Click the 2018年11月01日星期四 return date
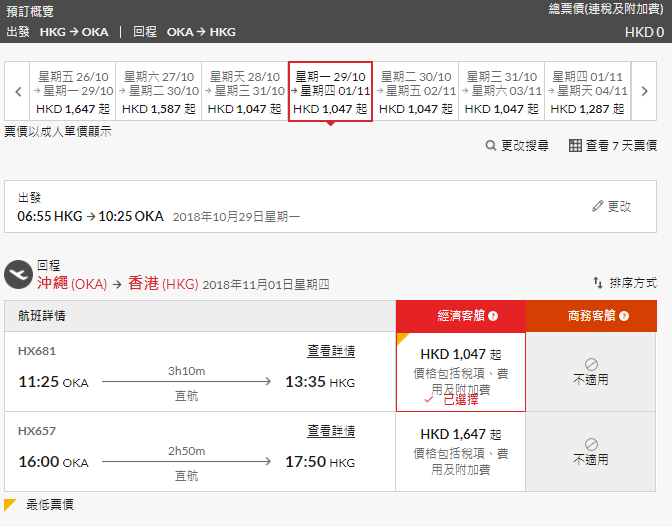The height and width of the screenshot is (527, 672). (266, 285)
